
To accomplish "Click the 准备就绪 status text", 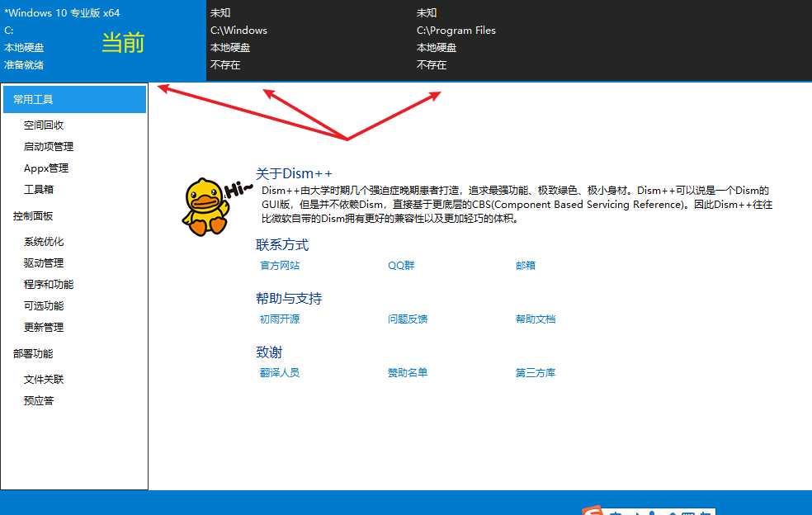I will (24, 64).
